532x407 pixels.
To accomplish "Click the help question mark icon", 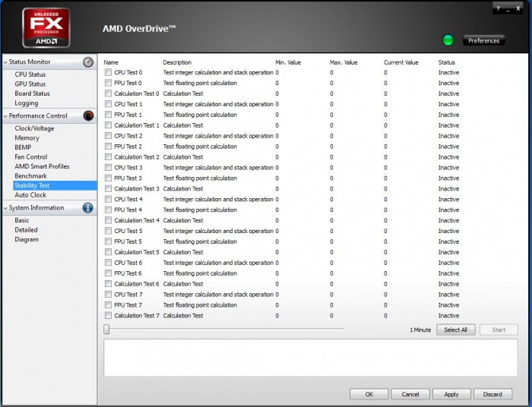I will 498,9.
